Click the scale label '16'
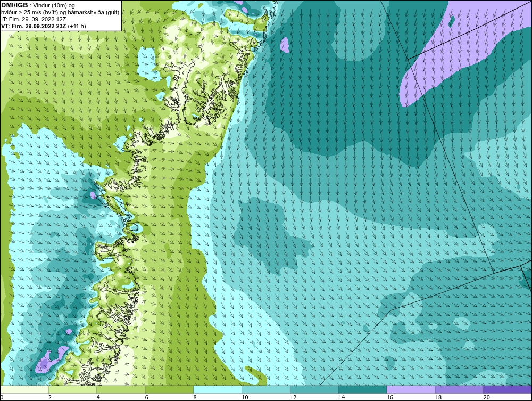 (x=390, y=397)
